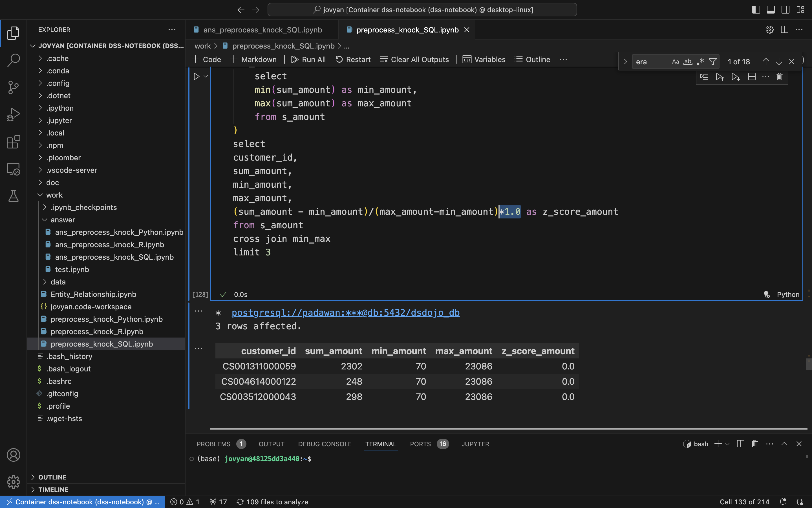This screenshot has width=812, height=508.
Task: Open notifications bell in status bar
Action: click(783, 502)
